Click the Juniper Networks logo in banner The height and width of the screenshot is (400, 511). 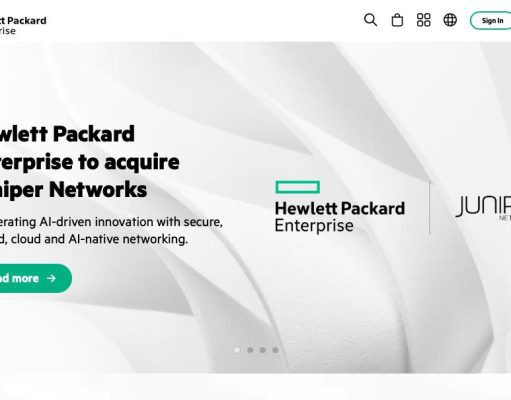tap(483, 208)
